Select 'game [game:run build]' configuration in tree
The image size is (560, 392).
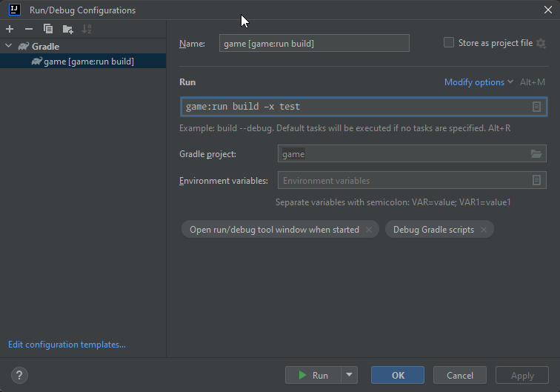point(88,62)
